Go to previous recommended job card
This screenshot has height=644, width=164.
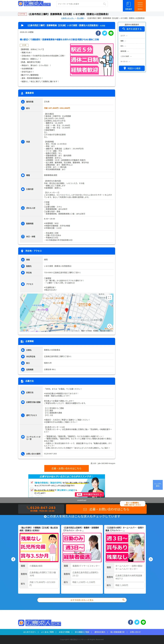click(13, 559)
